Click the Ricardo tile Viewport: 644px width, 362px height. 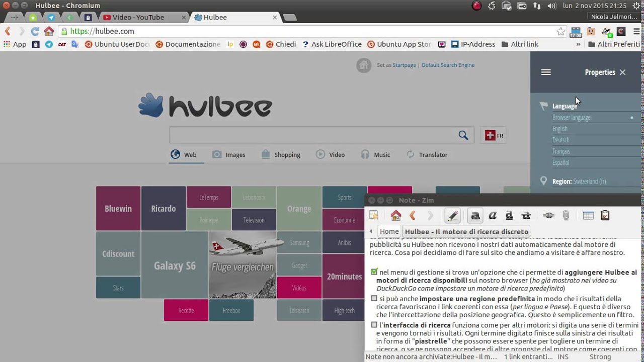click(x=164, y=208)
